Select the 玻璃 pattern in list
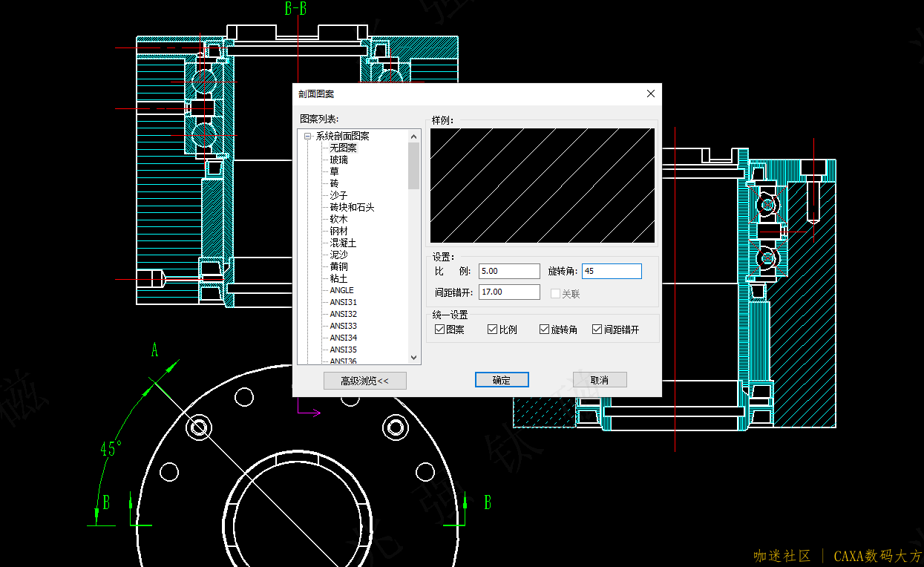The height and width of the screenshot is (567, 924). (338, 160)
